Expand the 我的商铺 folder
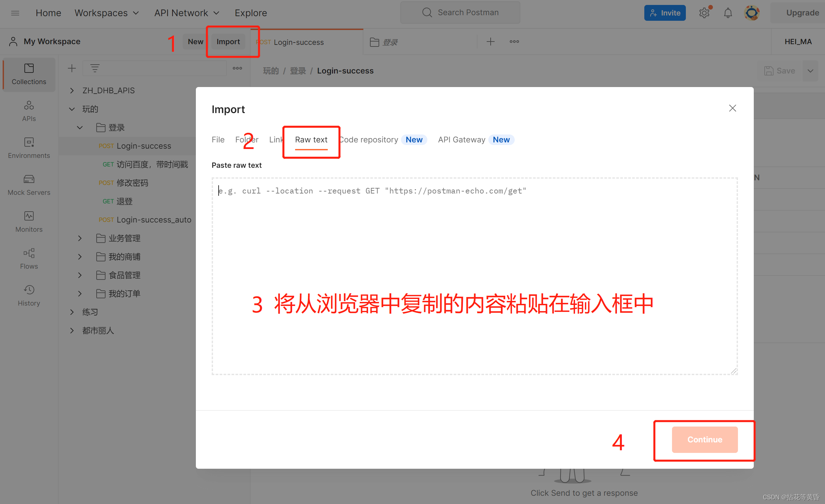This screenshot has height=504, width=825. pyautogui.click(x=80, y=257)
